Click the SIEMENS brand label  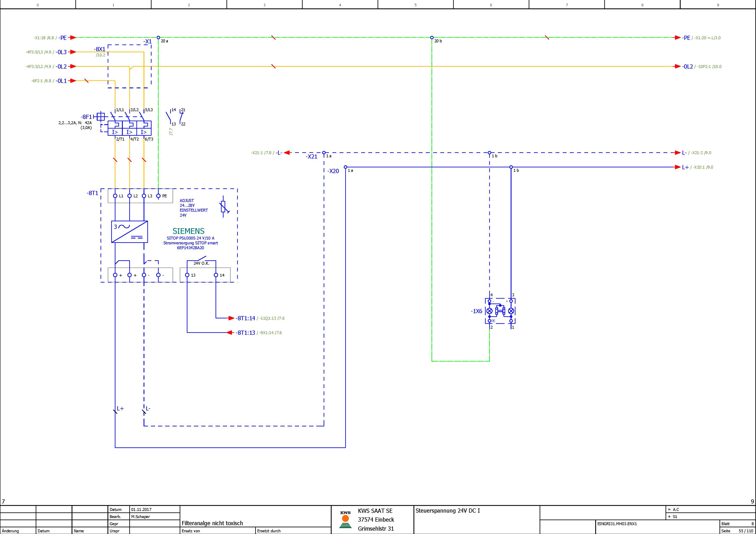click(188, 231)
